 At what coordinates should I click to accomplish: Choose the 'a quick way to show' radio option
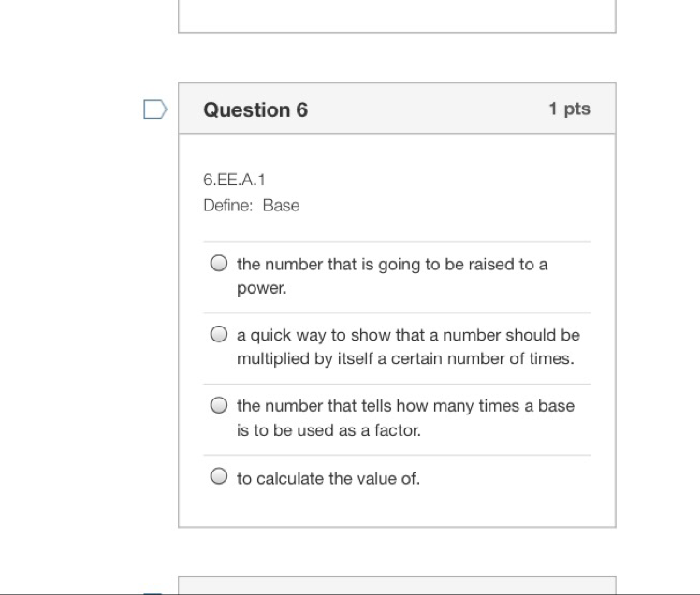pyautogui.click(x=219, y=334)
